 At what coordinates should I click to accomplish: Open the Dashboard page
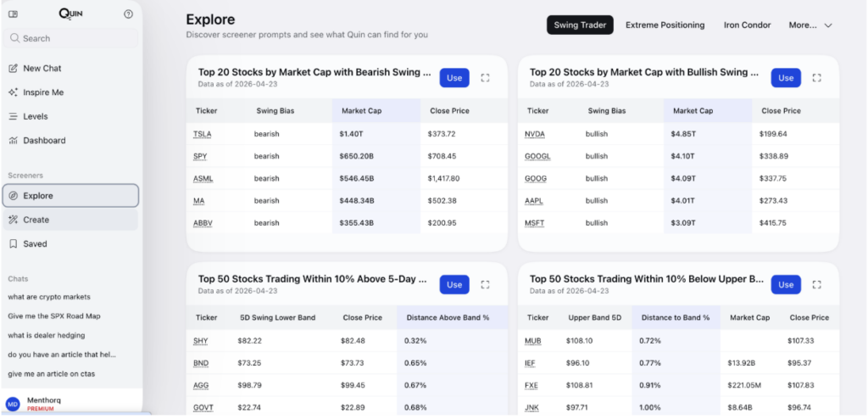point(70,140)
